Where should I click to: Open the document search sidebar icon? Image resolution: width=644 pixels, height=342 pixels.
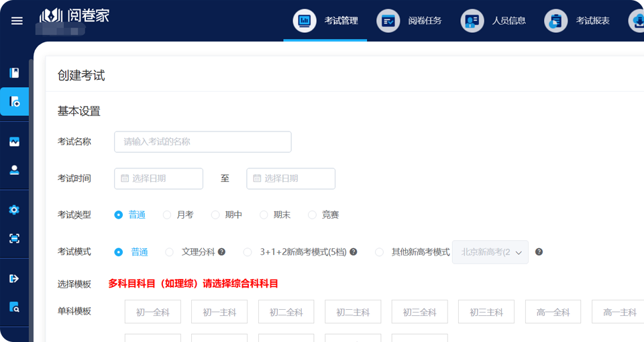(14, 308)
